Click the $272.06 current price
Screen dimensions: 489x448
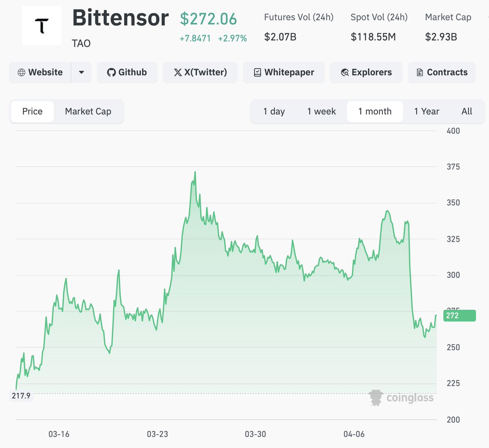click(x=208, y=19)
